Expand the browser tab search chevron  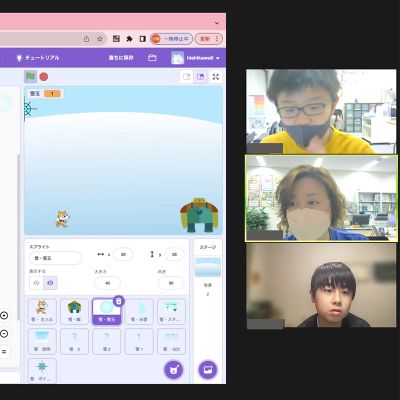click(217, 23)
